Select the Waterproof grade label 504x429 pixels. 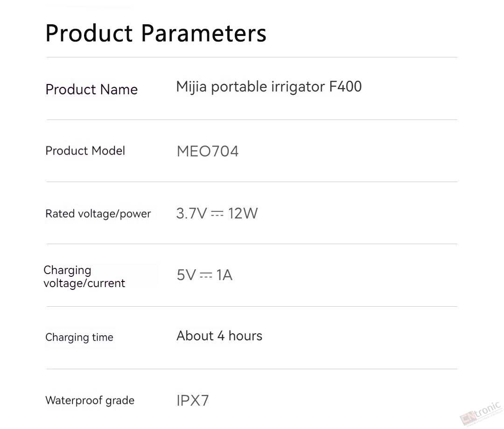[90, 401]
